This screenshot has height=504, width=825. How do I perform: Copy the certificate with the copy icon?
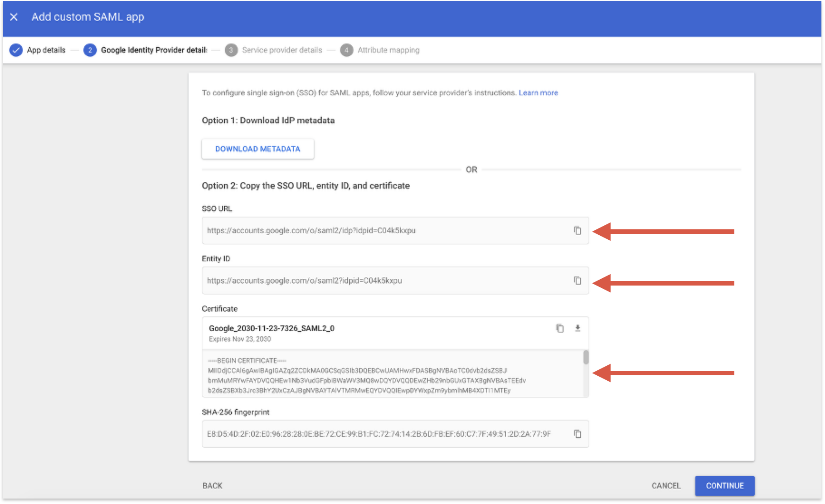560,328
